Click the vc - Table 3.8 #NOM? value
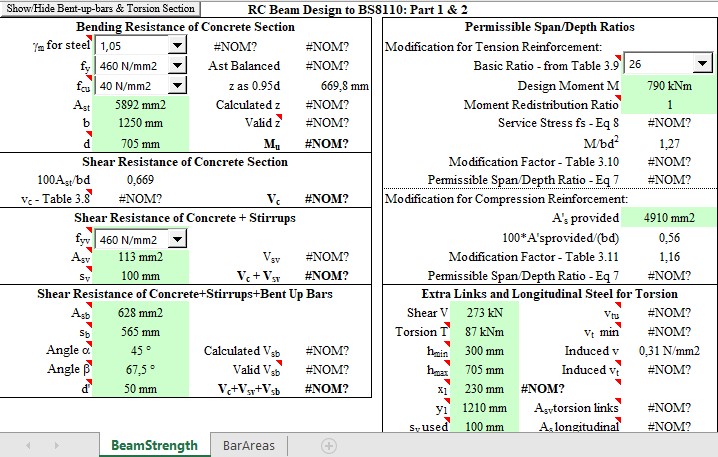718x457 pixels. coord(140,199)
